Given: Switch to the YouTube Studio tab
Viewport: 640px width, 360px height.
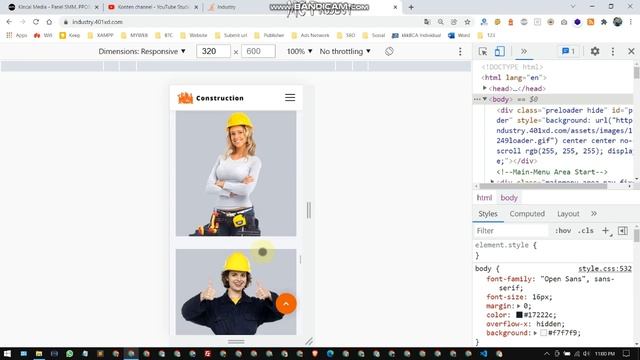Looking at the screenshot, I should pos(153,7).
